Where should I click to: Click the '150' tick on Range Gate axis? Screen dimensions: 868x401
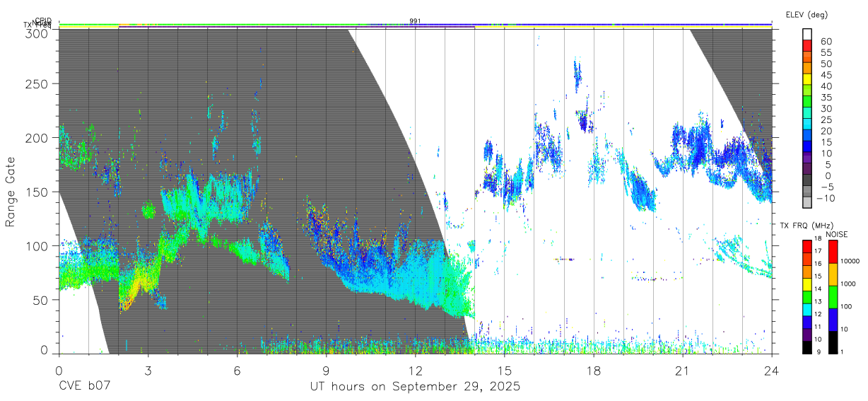pyautogui.click(x=38, y=192)
